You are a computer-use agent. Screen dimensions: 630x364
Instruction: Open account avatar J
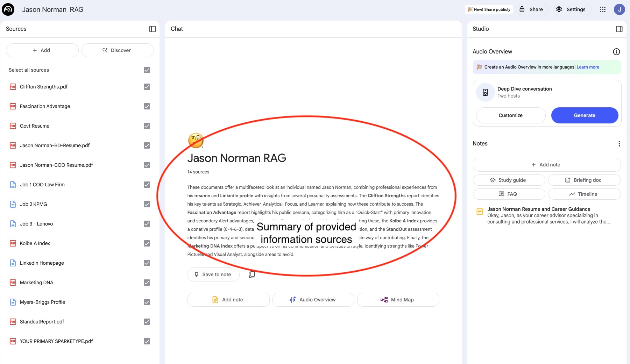pos(619,9)
